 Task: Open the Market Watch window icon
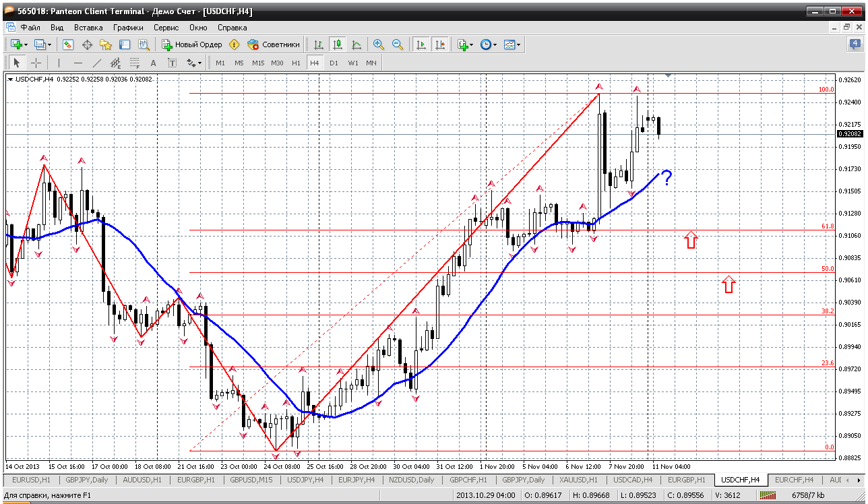(x=68, y=44)
